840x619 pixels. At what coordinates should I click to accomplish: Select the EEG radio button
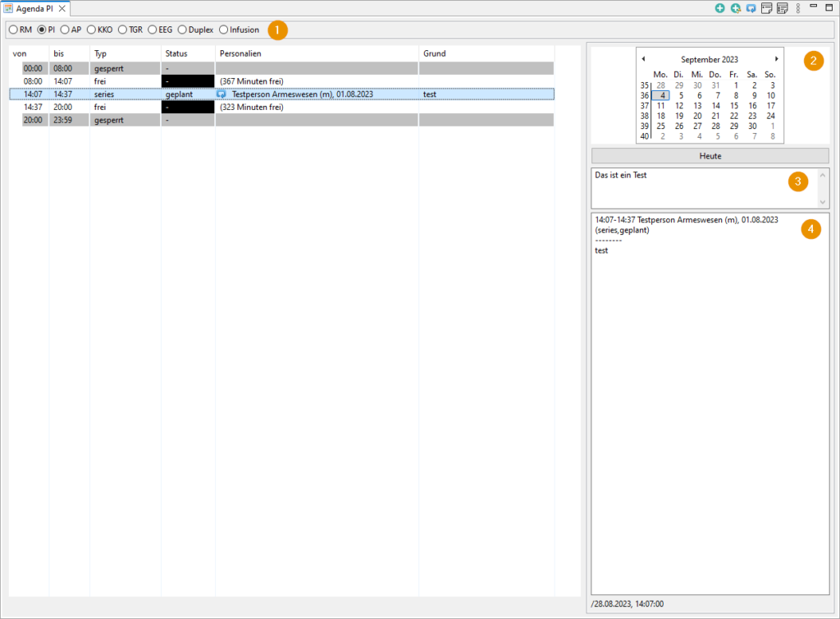[153, 30]
